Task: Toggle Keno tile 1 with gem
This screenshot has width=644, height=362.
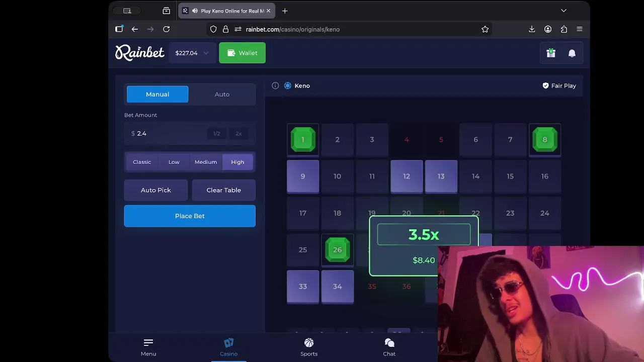Action: 303,140
